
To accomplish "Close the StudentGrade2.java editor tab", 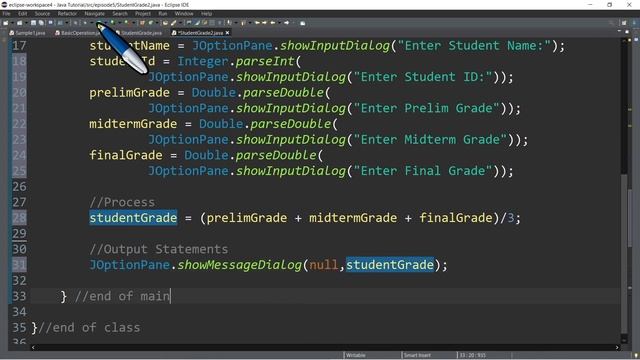I will pyautogui.click(x=227, y=33).
